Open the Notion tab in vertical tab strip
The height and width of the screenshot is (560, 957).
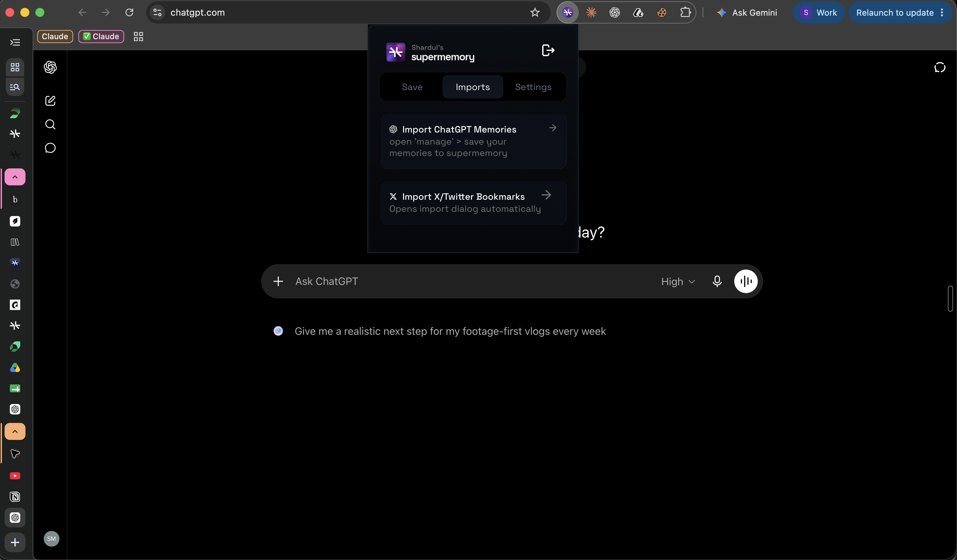(15, 497)
